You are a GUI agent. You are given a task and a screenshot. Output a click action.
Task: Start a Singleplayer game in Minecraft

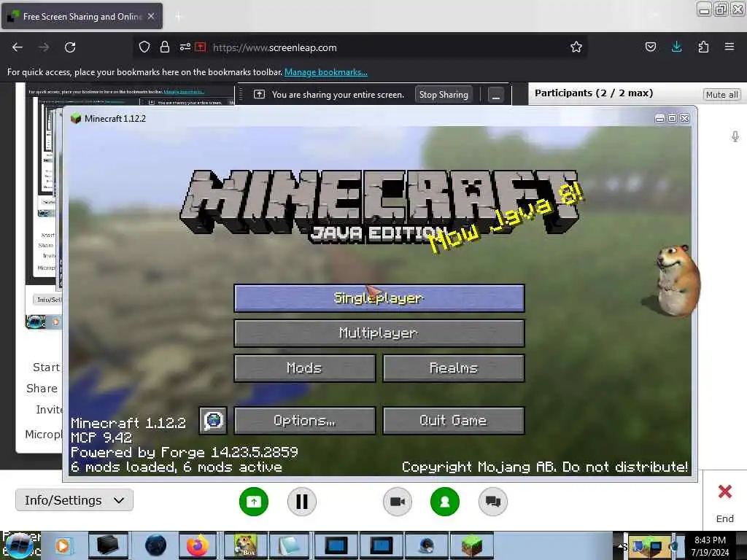point(379,298)
